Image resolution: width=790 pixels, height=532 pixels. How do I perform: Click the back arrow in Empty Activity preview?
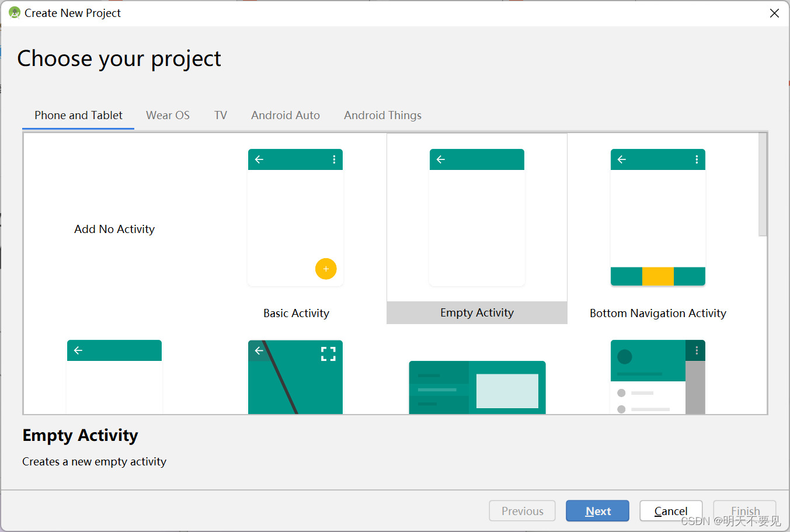click(441, 159)
